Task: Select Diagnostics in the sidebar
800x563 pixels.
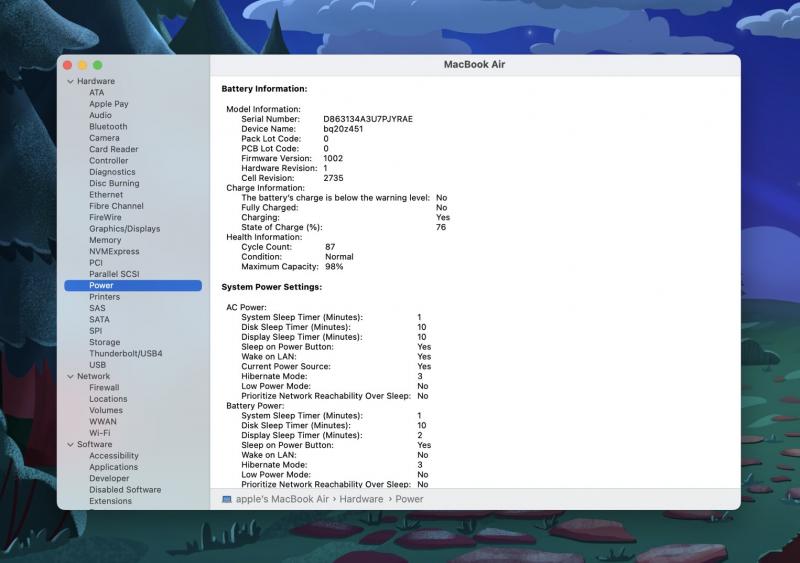Action: 112,172
